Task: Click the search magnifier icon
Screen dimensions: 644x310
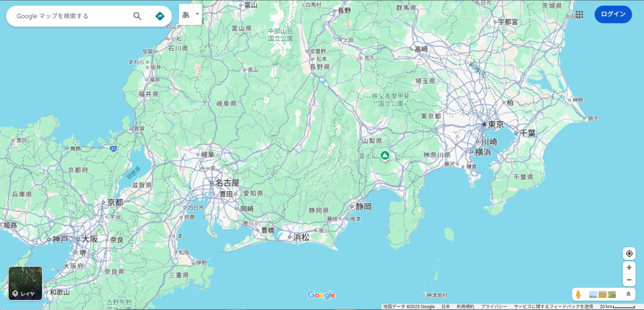Action: [138, 16]
